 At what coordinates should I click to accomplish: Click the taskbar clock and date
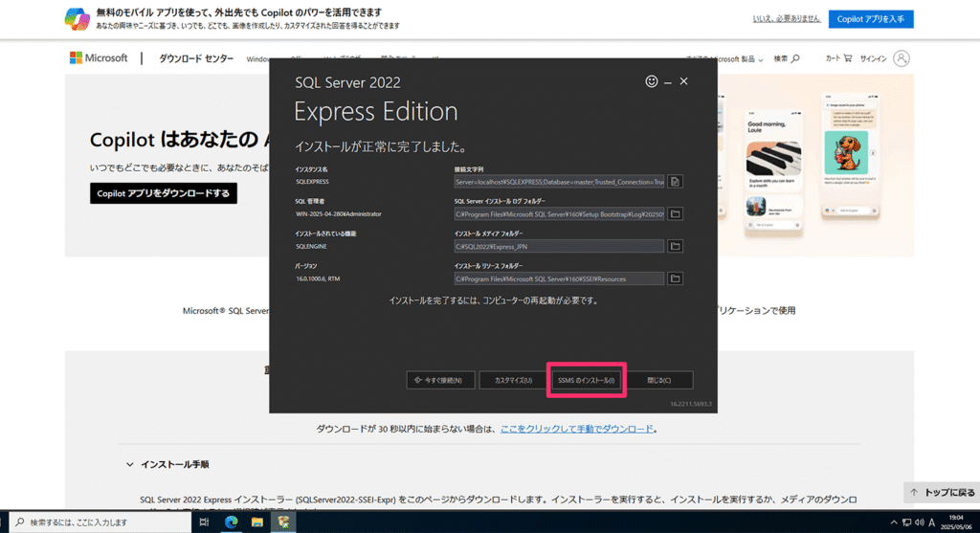(956, 522)
